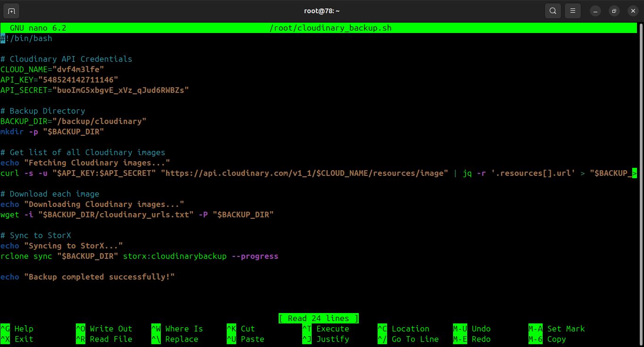Click the ^\ Replace shortcut

click(x=175, y=339)
